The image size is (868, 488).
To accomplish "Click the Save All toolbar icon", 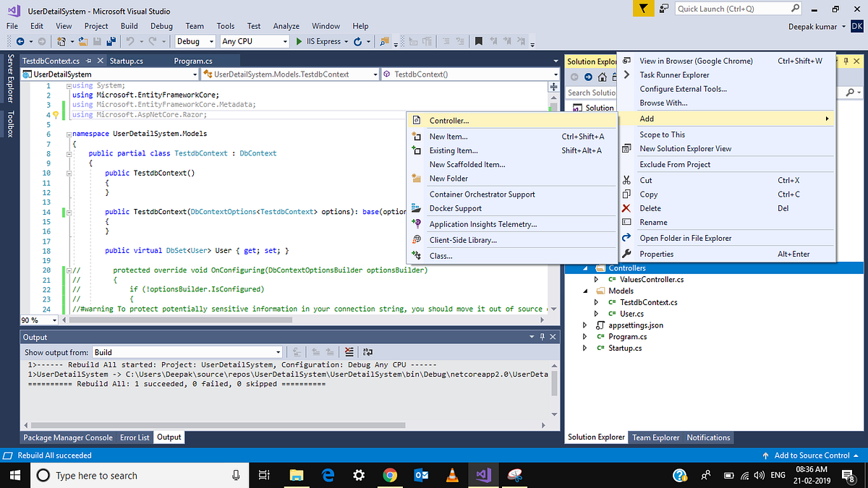I will (112, 42).
